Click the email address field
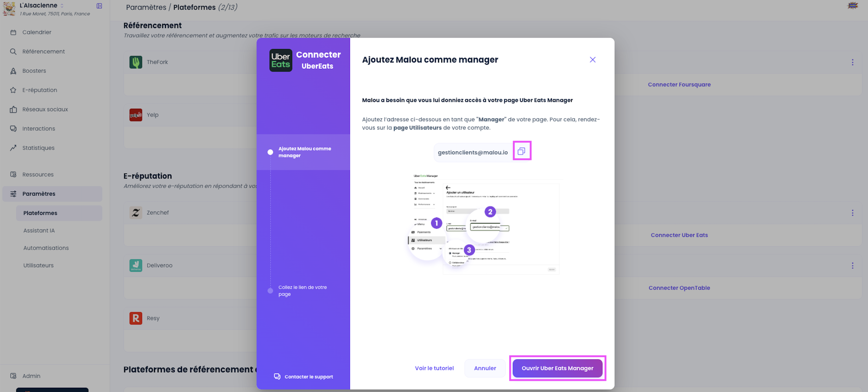 click(472, 152)
